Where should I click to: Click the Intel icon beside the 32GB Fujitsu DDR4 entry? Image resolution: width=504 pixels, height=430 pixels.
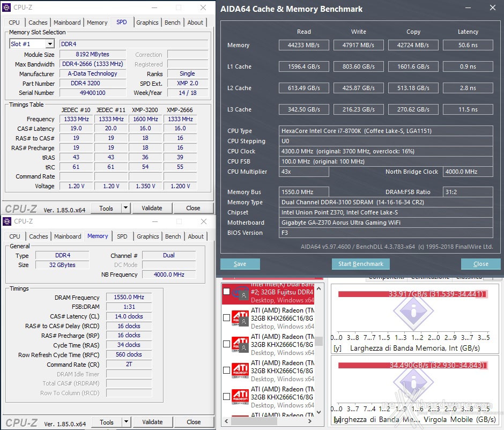click(x=240, y=292)
